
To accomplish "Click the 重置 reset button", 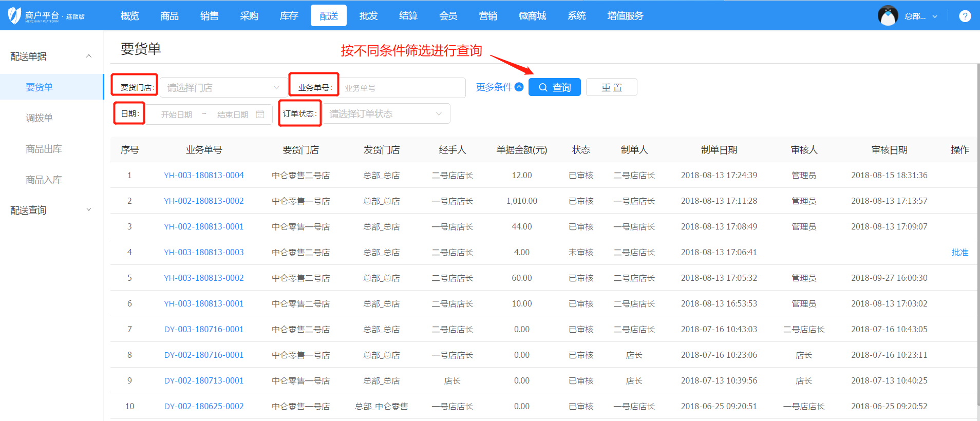I will coord(611,87).
